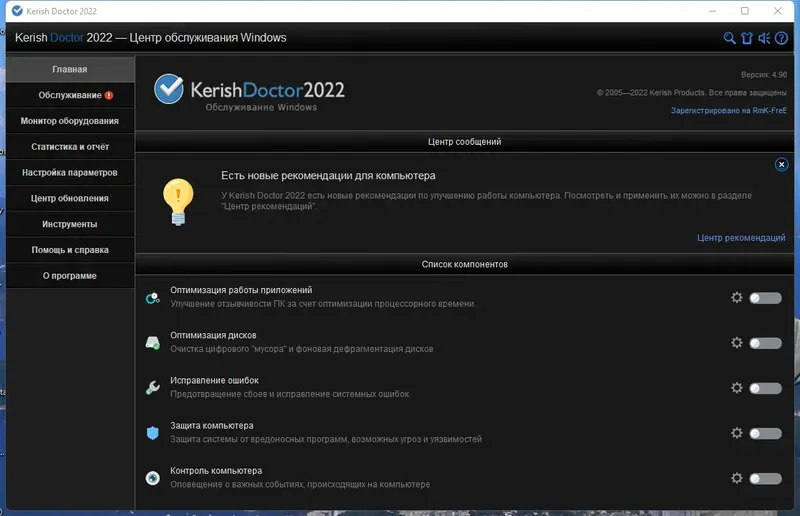This screenshot has width=800, height=516.
Task: Click the red alert badge on Обслуживание
Action: pos(109,95)
